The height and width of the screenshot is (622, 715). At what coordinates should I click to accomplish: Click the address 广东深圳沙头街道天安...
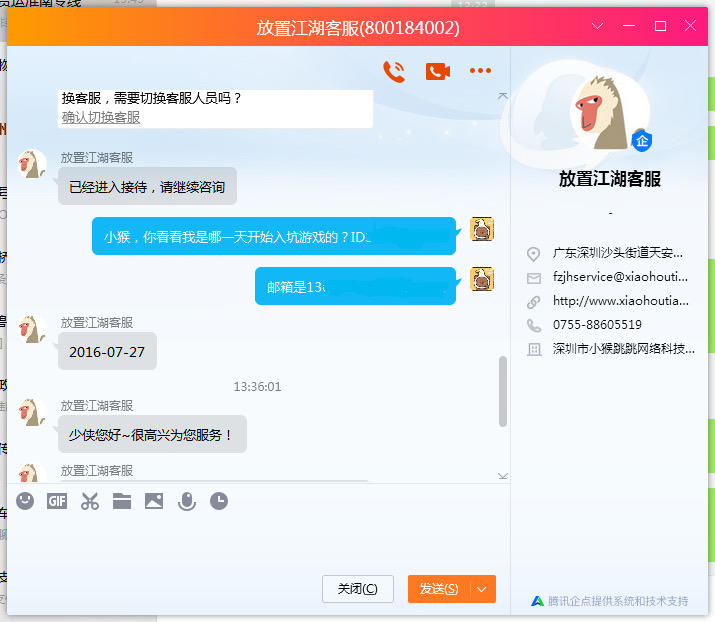[618, 253]
